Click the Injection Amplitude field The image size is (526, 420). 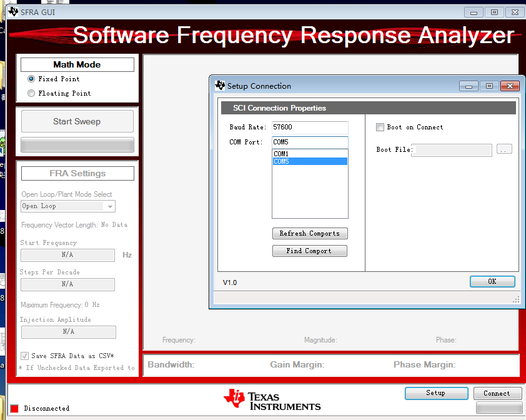coord(69,332)
